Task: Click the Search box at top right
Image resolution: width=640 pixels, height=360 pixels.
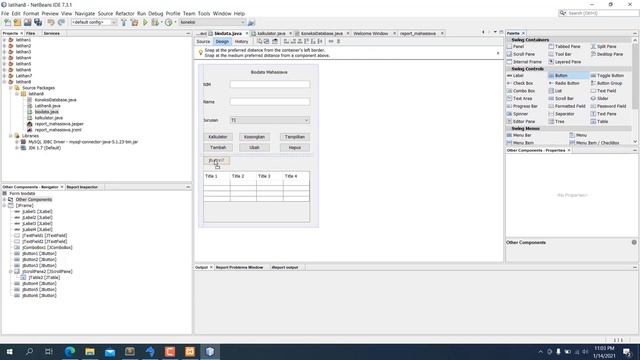Action: 598,13
